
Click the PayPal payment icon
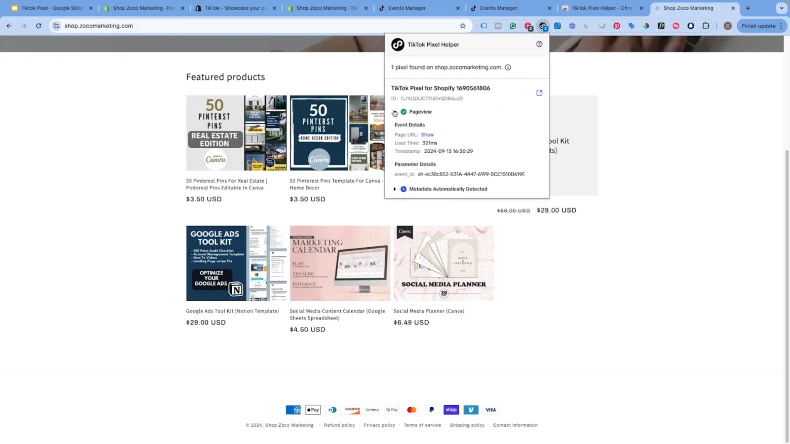431,410
